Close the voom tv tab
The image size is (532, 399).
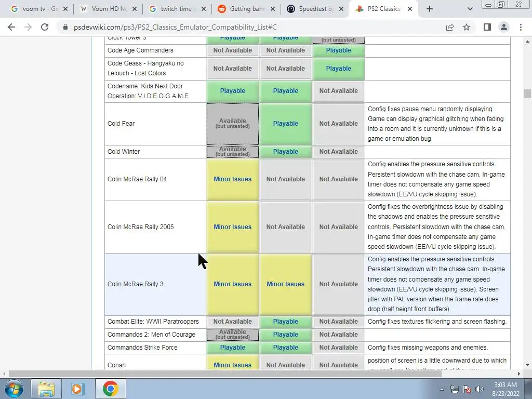click(65, 9)
